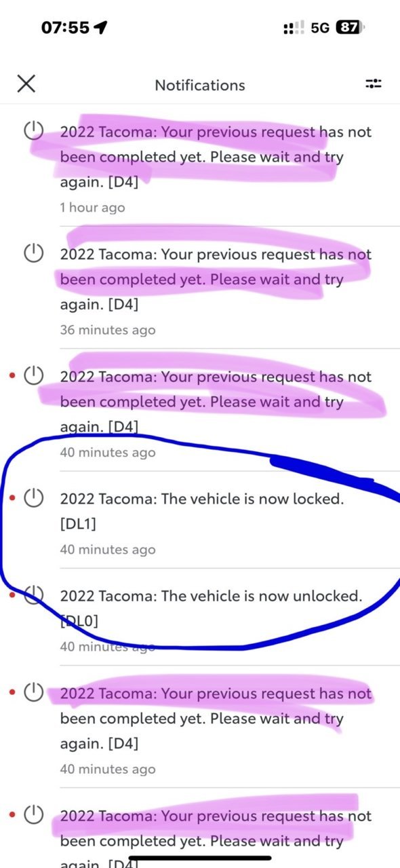Open the D4 notification from 1 hour ago

click(200, 165)
